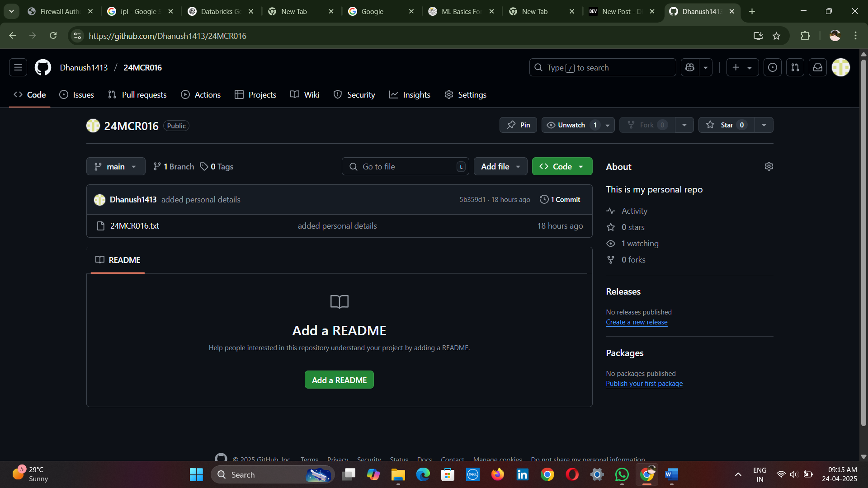Open Microsoft Word from the taskbar
The image size is (868, 488).
[x=671, y=474]
